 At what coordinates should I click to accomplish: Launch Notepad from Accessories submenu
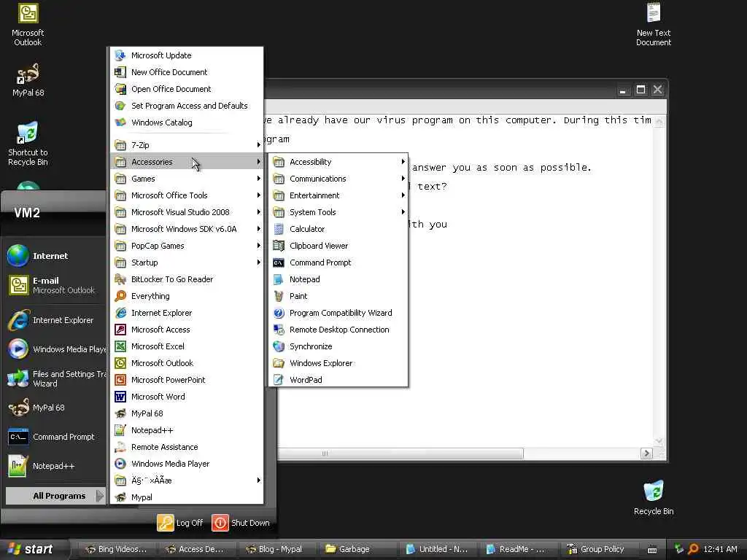click(x=338, y=279)
